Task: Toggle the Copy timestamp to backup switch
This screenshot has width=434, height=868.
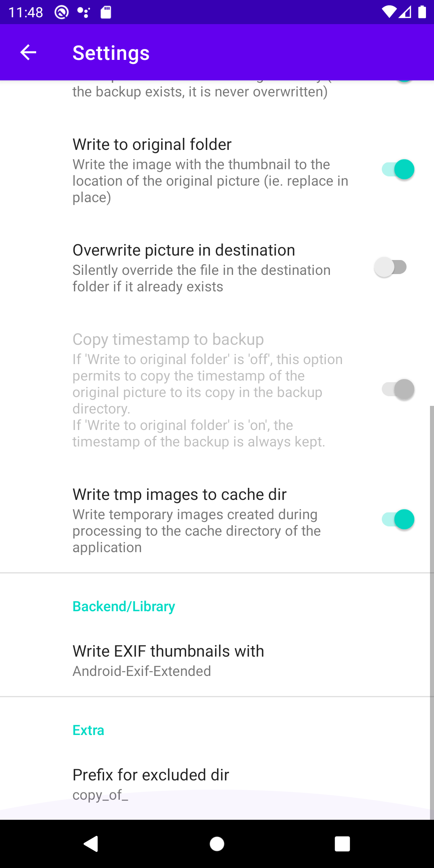Action: [x=397, y=389]
